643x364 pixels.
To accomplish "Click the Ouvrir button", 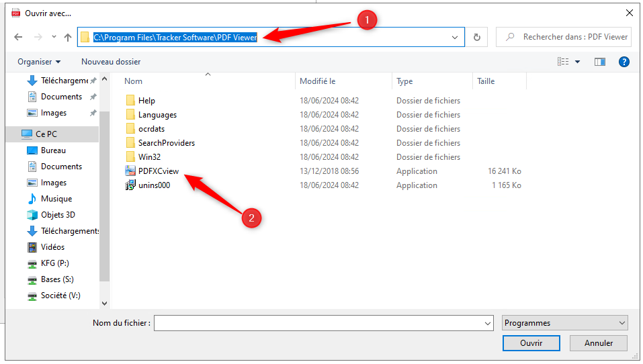I will tap(531, 343).
